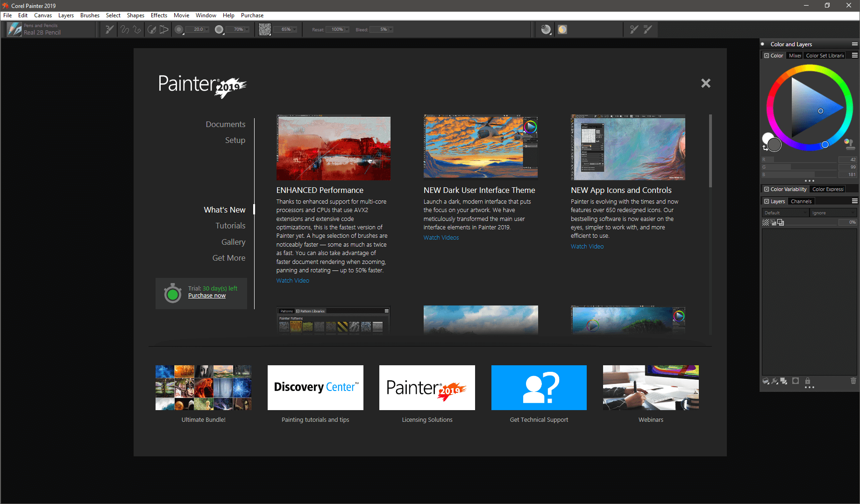Open the grain dropdown showing 65%
The image size is (860, 504).
(295, 29)
